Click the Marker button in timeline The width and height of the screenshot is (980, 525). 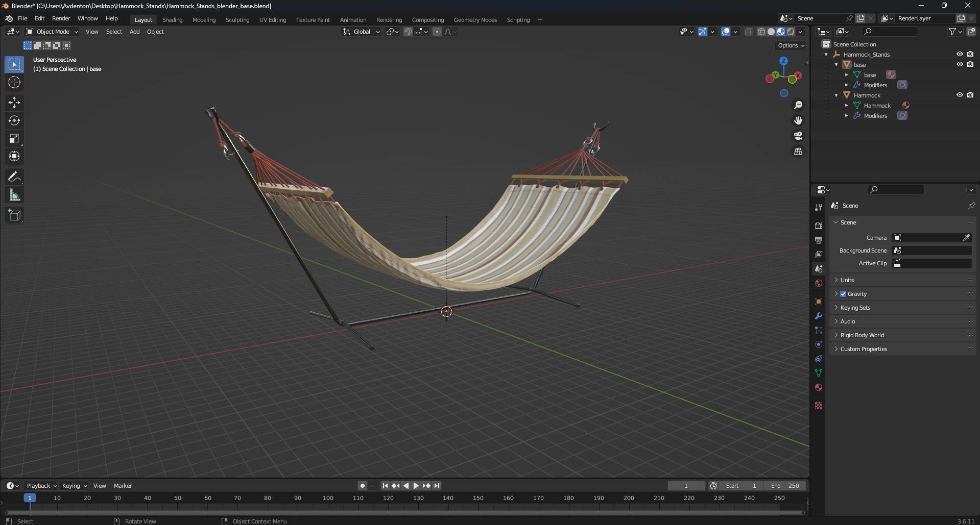point(123,486)
